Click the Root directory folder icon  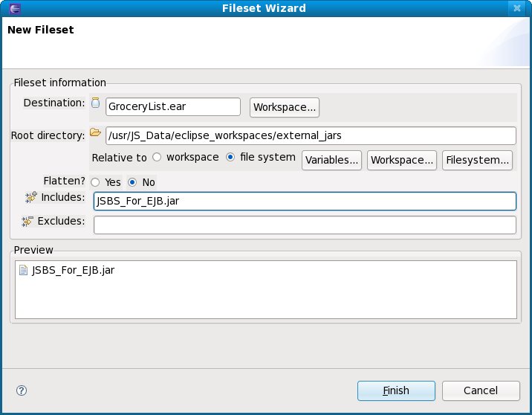pyautogui.click(x=95, y=133)
